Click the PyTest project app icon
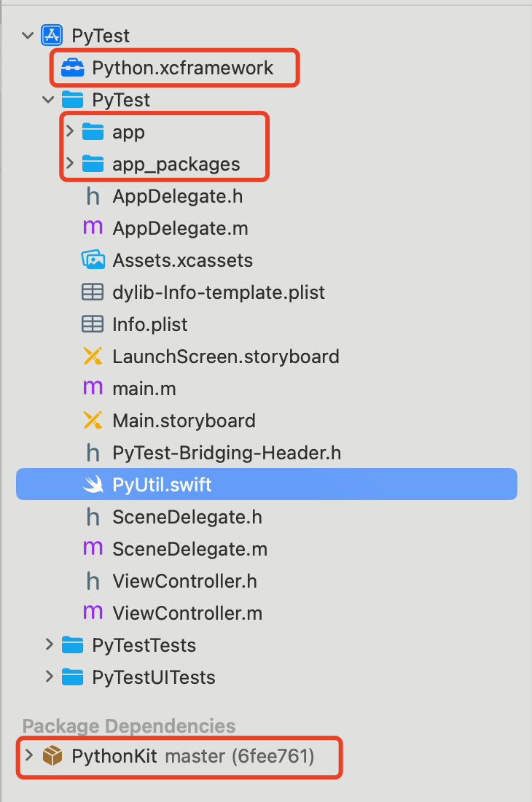 click(x=51, y=35)
